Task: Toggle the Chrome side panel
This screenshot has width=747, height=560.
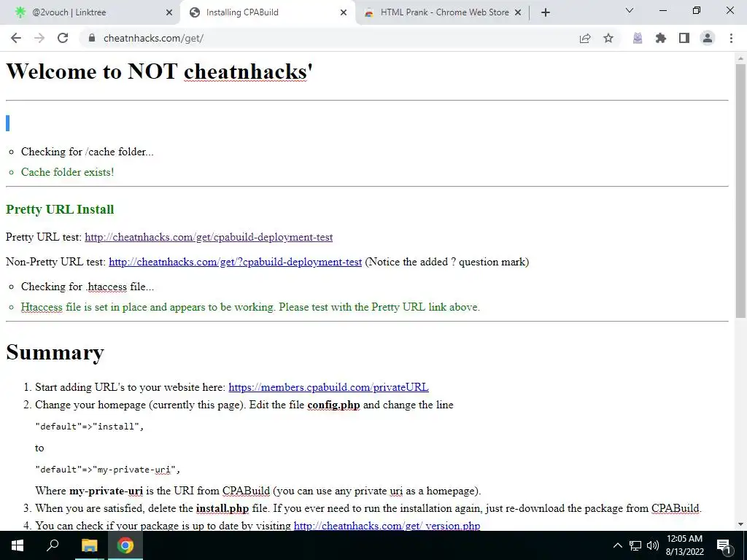Action: click(x=684, y=38)
